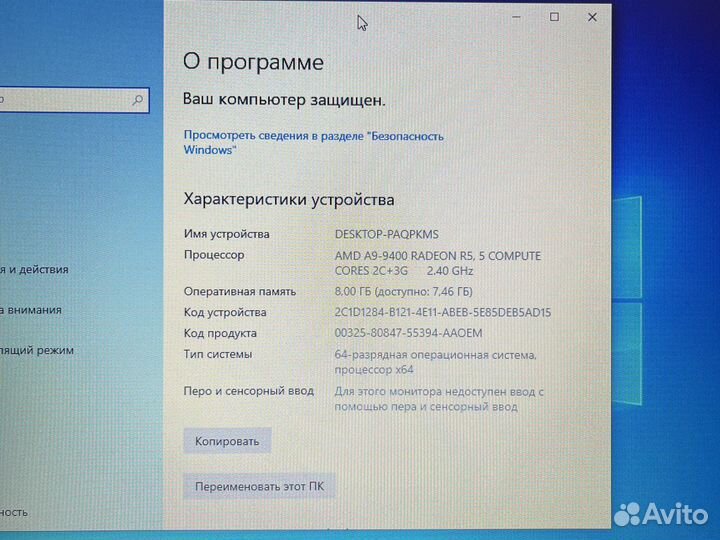Image resolution: width=720 pixels, height=540 pixels.
Task: Click the Характеристики устройства heading
Action: [289, 200]
